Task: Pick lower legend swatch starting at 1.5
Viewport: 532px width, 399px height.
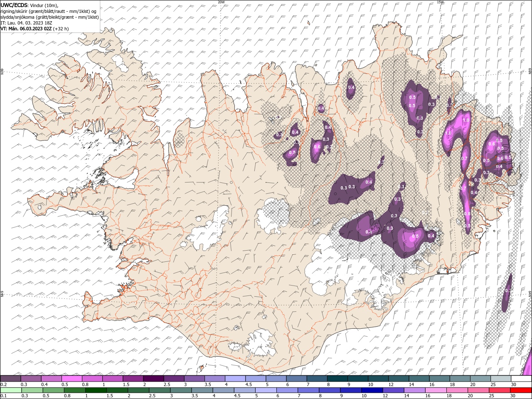Action: [x=117, y=390]
